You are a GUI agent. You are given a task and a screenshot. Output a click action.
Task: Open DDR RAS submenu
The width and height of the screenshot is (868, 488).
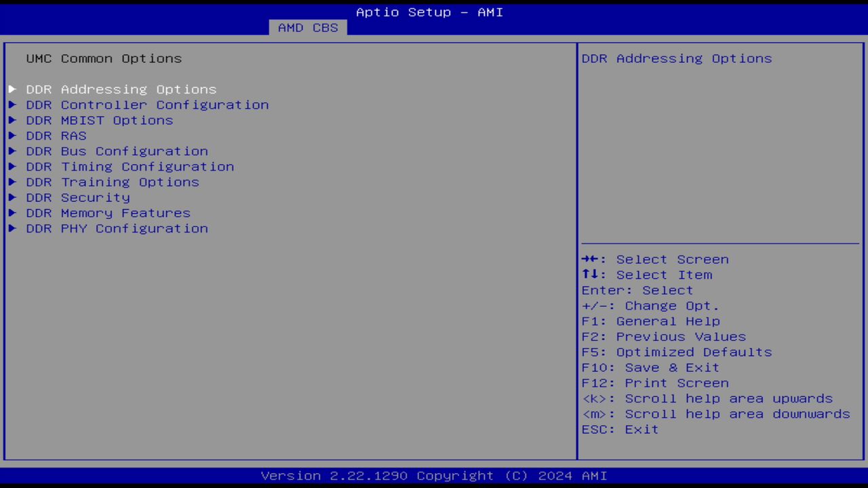click(56, 136)
